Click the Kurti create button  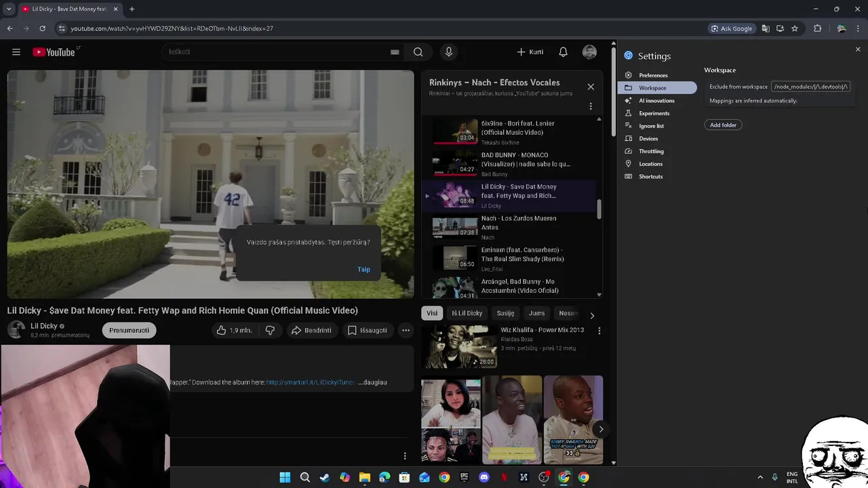pos(530,52)
